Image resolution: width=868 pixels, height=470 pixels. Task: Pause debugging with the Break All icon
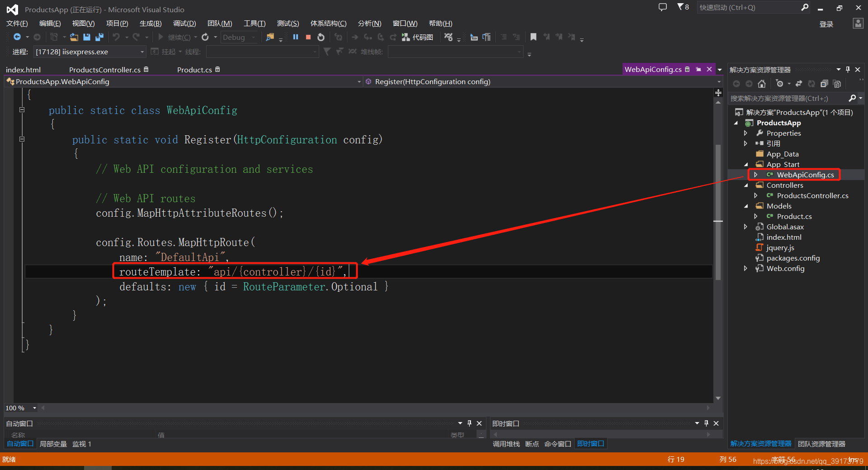coord(296,37)
